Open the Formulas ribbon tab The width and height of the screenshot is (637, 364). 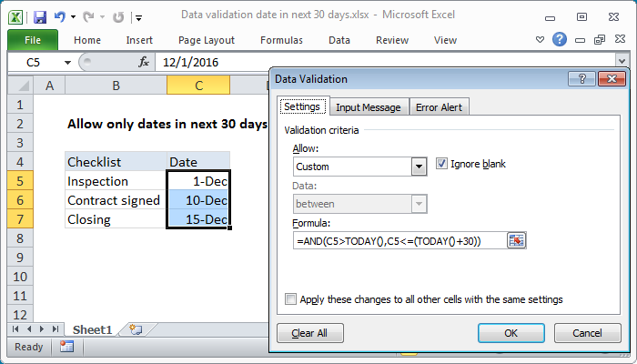point(281,40)
